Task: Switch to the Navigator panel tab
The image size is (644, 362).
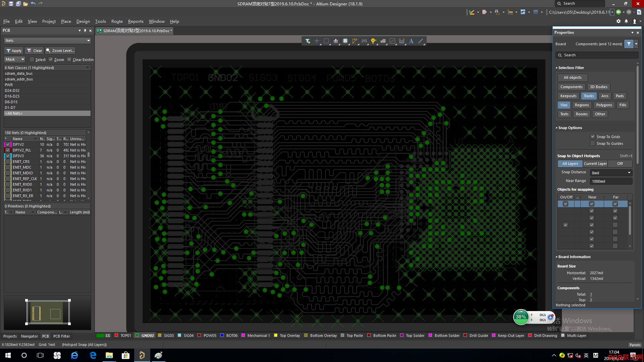Action: tap(30, 336)
